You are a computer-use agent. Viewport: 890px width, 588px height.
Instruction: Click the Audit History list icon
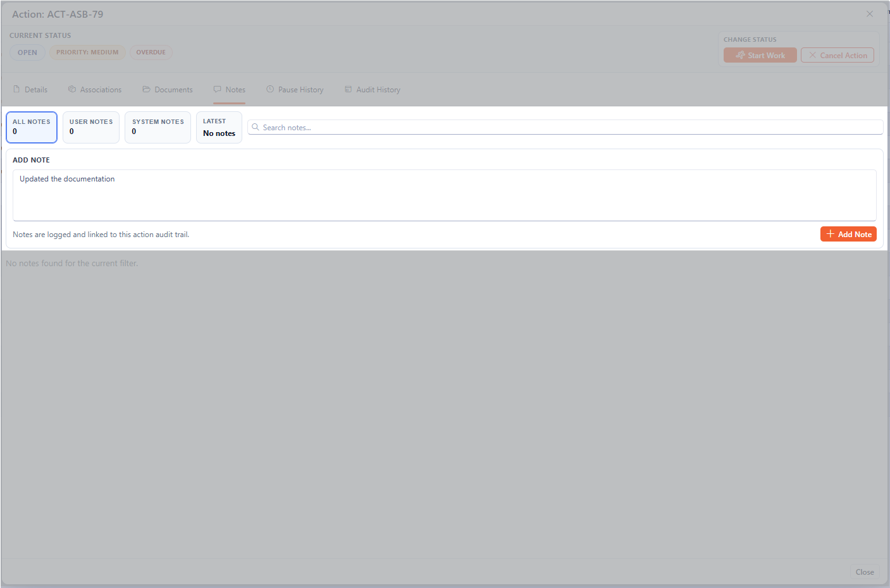[347, 89]
